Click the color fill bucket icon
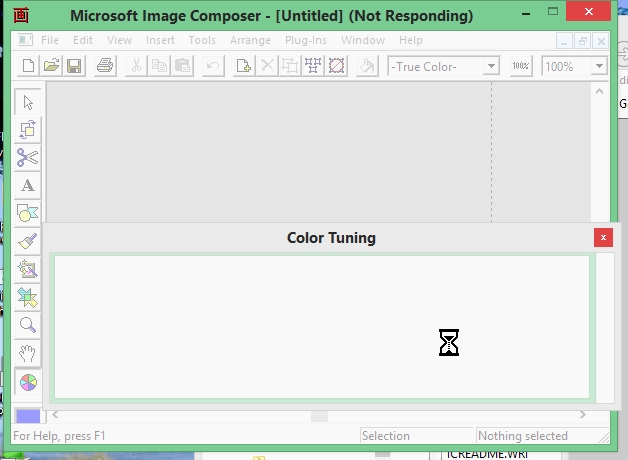Viewport: 628px width, 460px height. coord(367,66)
